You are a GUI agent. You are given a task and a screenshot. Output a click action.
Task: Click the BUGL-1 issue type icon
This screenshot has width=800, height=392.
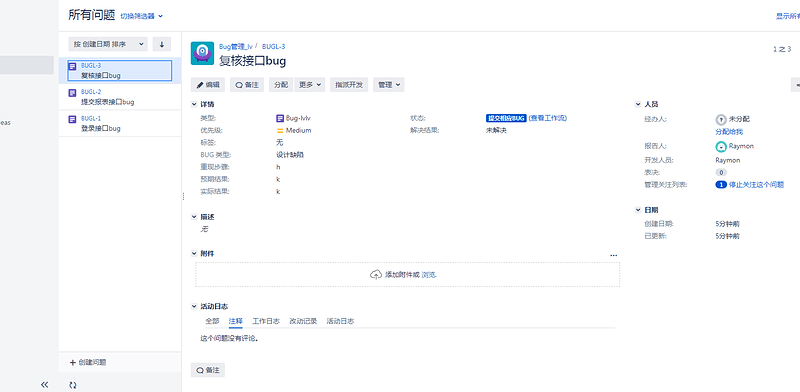pyautogui.click(x=72, y=119)
